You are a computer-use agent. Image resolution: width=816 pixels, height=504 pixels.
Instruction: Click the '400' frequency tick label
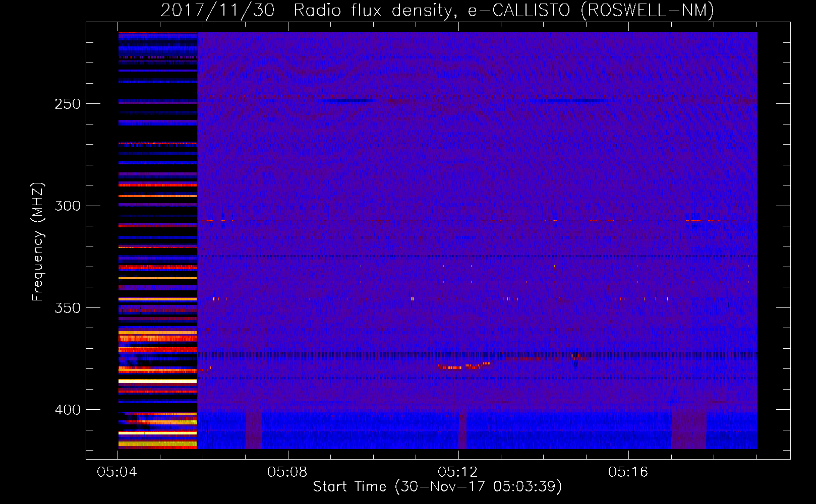coord(68,410)
